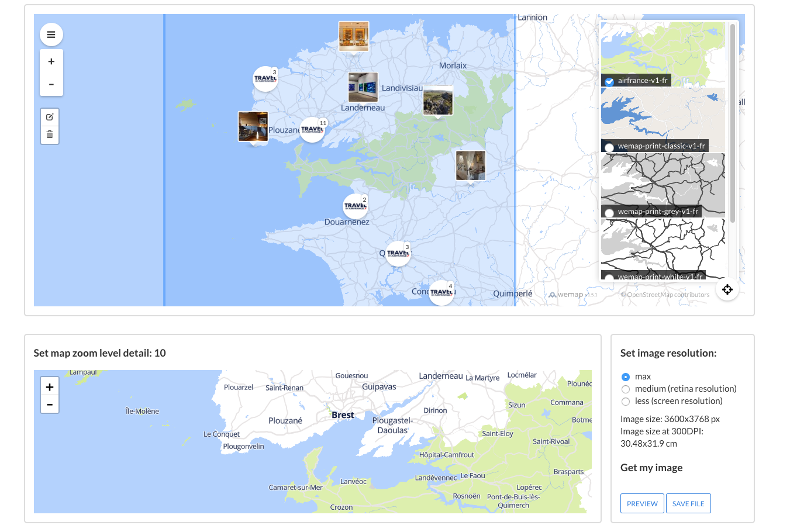Open the OpenStreetMap contributors link
The width and height of the screenshot is (790, 532).
pyautogui.click(x=667, y=295)
